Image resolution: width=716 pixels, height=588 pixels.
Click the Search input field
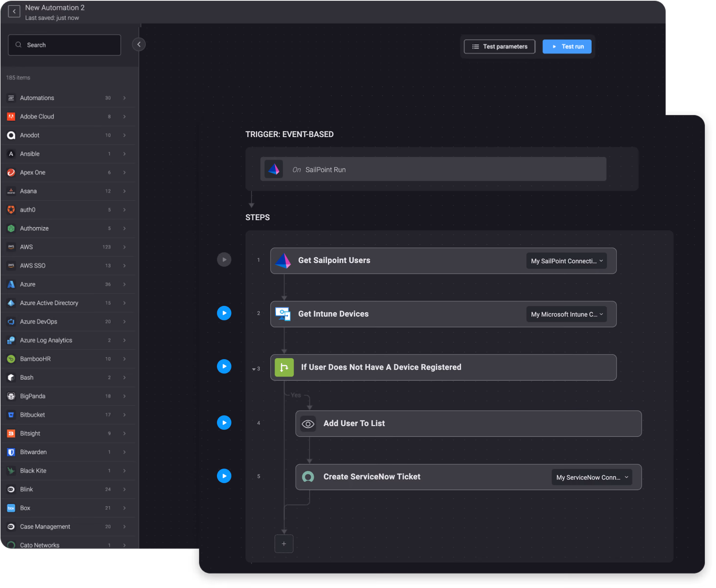[x=64, y=45]
